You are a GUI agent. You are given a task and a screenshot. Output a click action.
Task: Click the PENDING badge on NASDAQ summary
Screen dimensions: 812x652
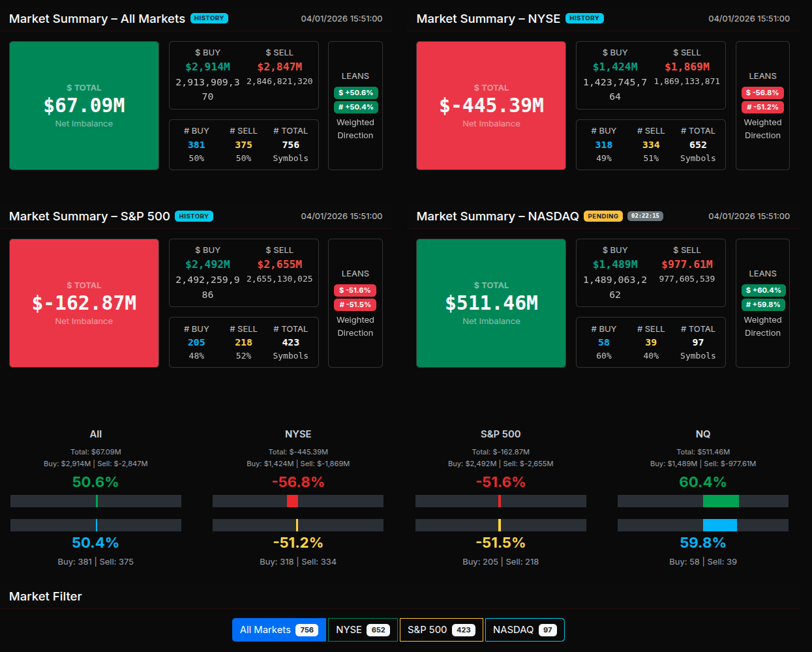pyautogui.click(x=603, y=216)
